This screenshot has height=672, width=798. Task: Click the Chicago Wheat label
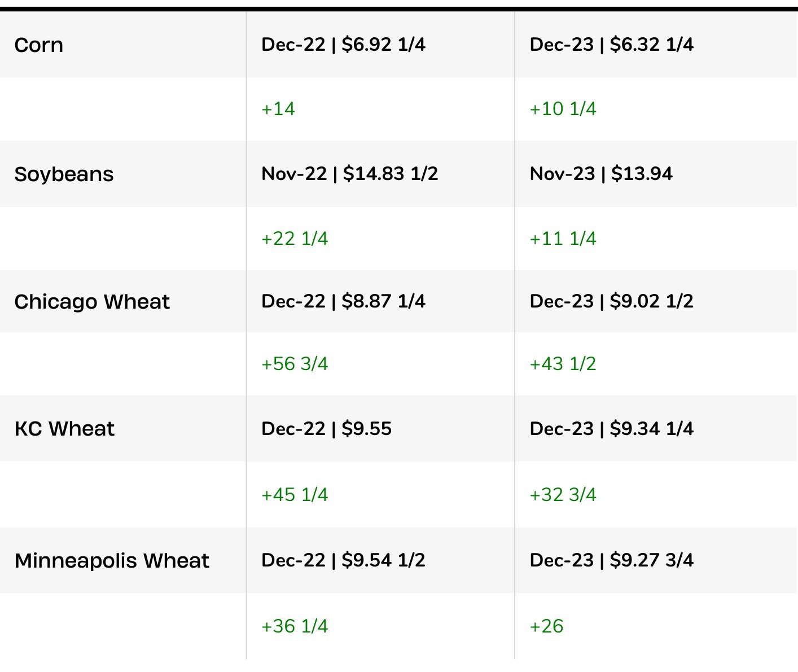tap(92, 302)
